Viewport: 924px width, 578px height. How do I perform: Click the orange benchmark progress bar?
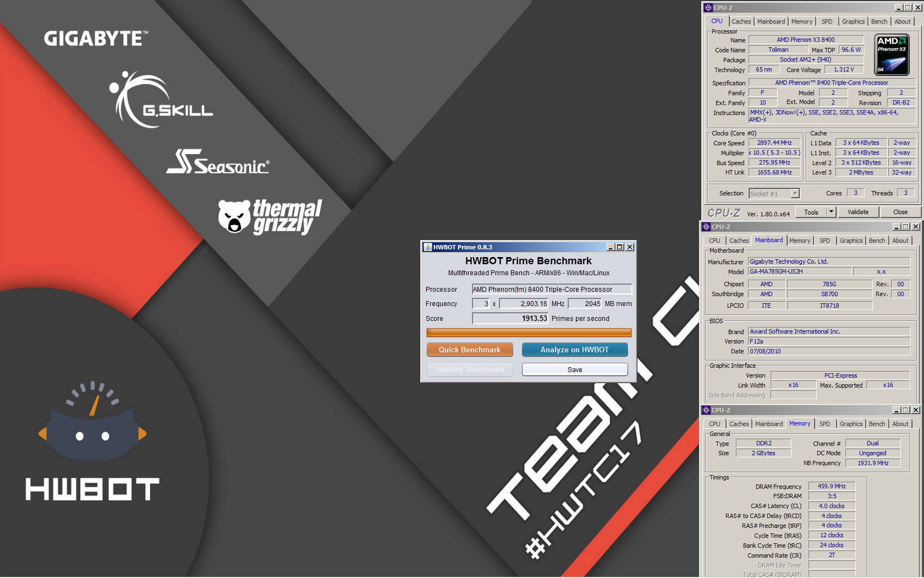pyautogui.click(x=529, y=332)
